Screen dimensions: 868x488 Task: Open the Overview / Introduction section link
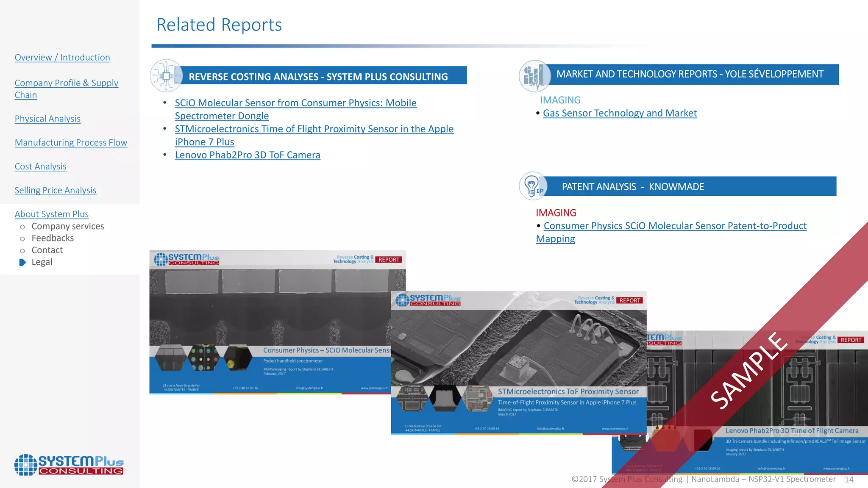click(62, 58)
